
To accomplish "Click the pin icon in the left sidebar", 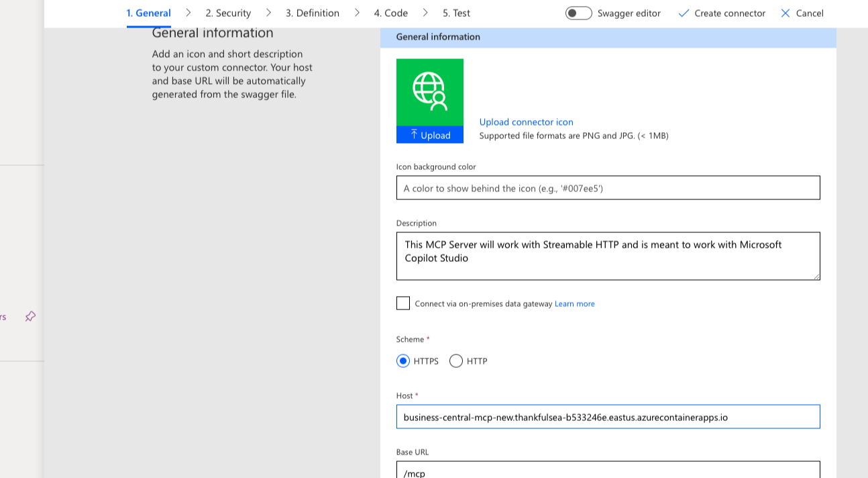I will click(x=30, y=316).
